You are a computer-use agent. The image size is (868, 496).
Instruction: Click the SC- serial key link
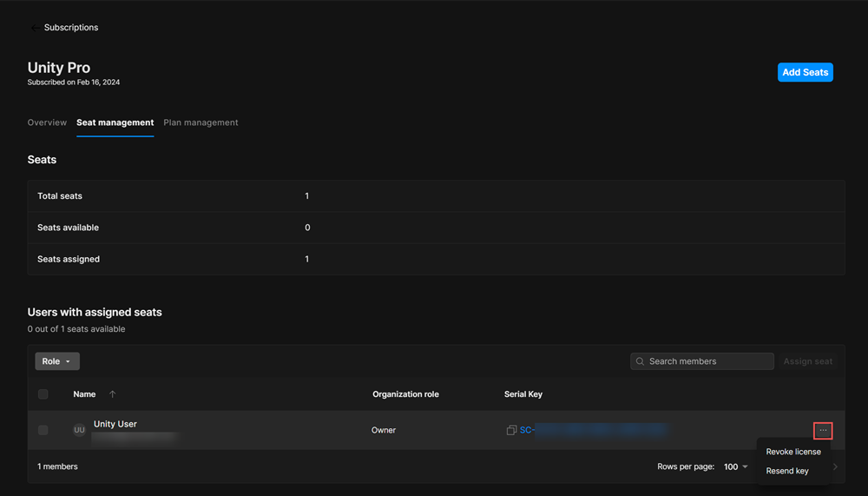coord(594,430)
